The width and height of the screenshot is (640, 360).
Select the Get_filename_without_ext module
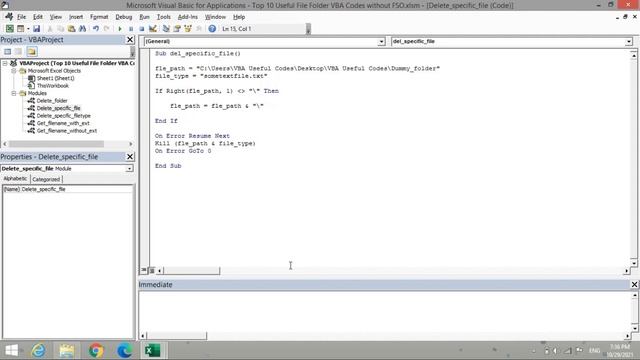67,131
